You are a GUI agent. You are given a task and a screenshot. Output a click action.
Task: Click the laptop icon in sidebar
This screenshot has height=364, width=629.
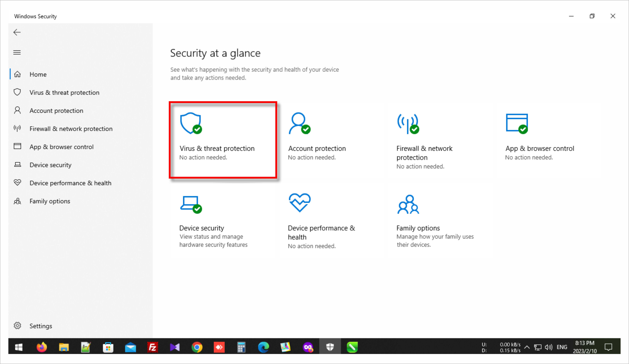coord(17,165)
